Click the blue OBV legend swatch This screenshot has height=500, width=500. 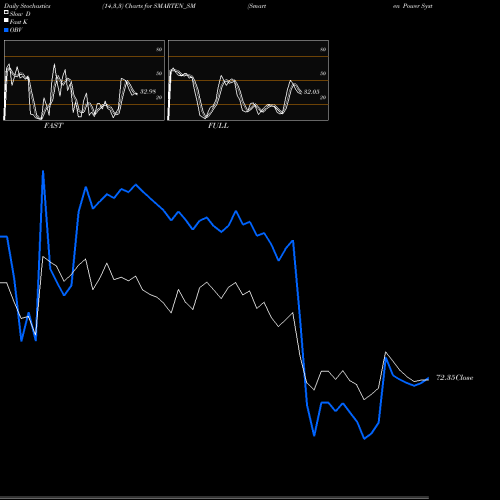click(6, 30)
